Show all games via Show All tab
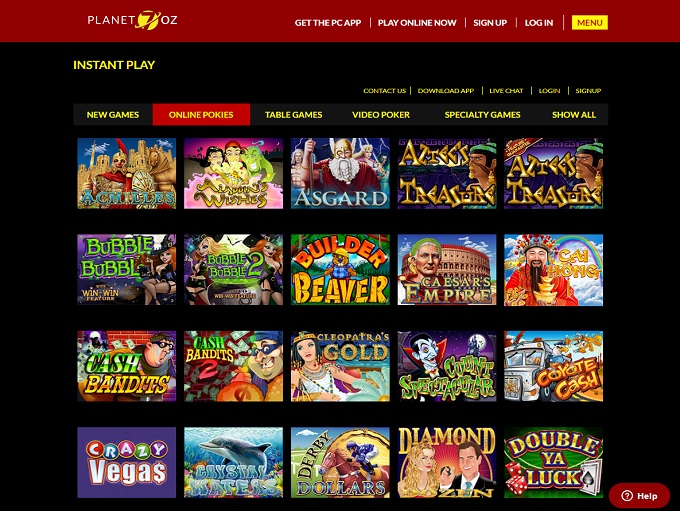The image size is (680, 511). point(574,115)
